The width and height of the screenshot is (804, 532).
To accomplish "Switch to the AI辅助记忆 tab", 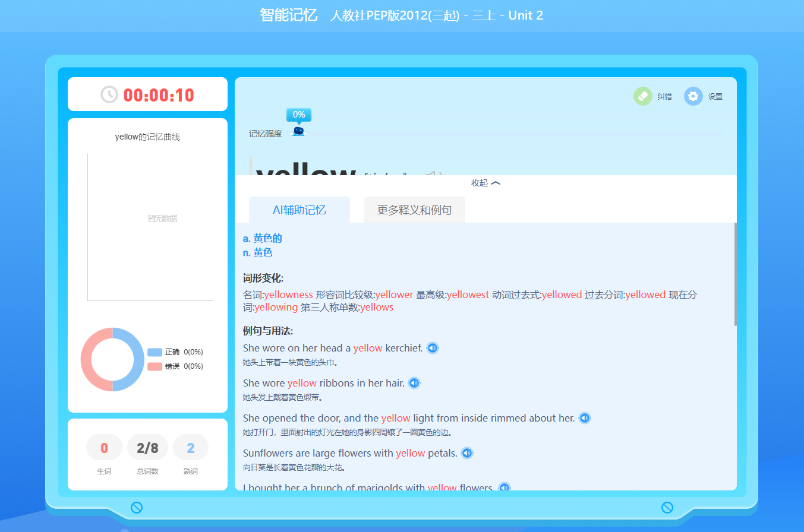I will [299, 210].
